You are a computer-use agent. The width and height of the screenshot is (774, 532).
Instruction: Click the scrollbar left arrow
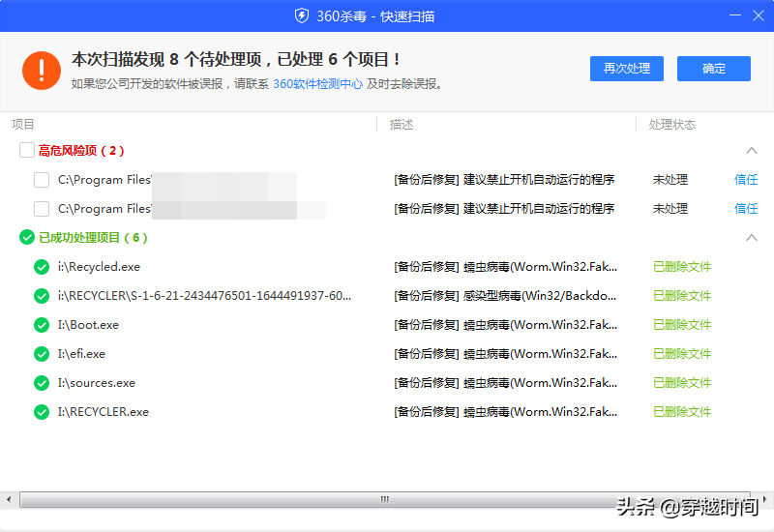point(9,499)
